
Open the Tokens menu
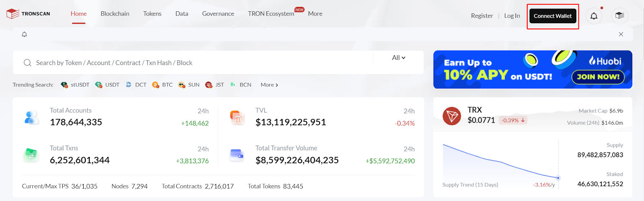click(152, 14)
